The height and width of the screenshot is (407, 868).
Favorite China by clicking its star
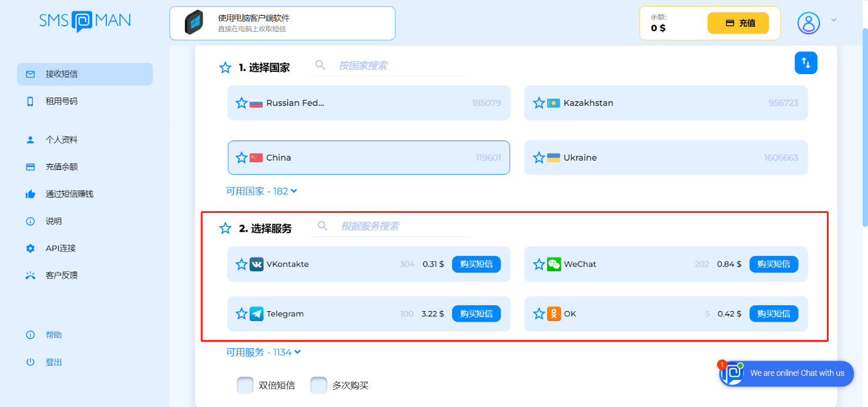pyautogui.click(x=242, y=158)
